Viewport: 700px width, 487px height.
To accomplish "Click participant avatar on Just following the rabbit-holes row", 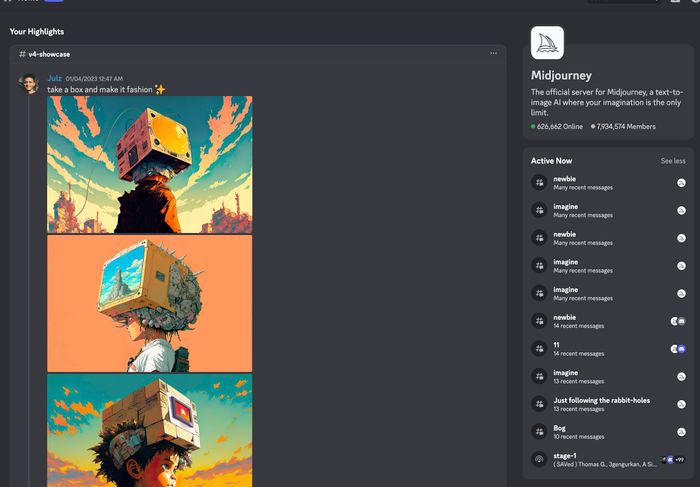I will tap(681, 404).
